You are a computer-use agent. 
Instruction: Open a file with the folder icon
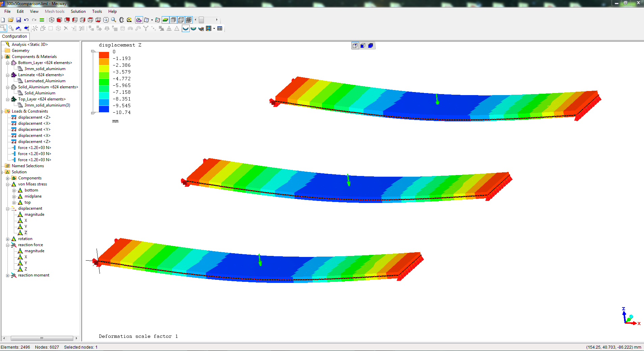11,20
